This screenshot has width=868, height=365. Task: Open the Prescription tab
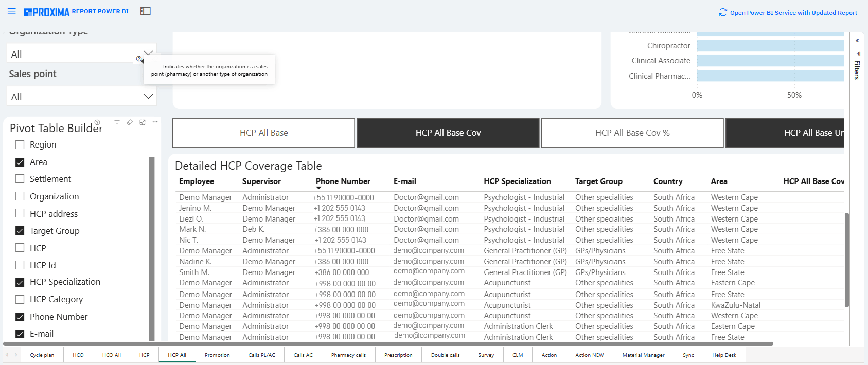398,355
